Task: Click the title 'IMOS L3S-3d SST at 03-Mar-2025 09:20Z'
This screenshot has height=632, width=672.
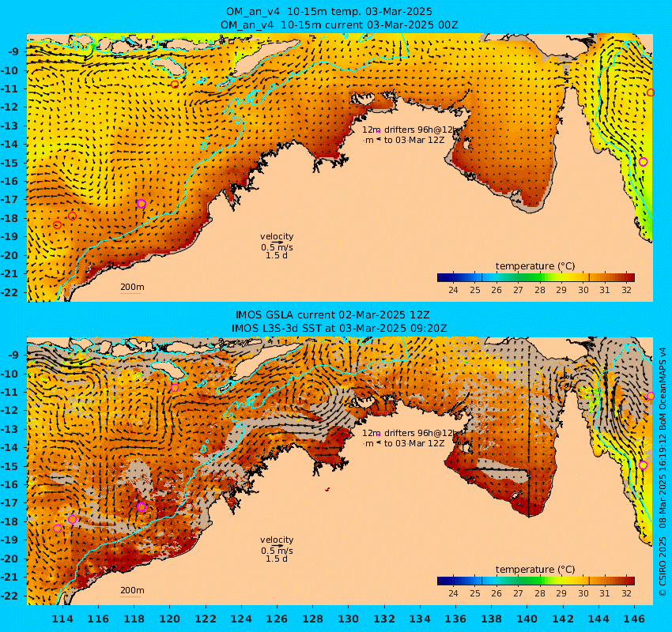Action: (339, 329)
